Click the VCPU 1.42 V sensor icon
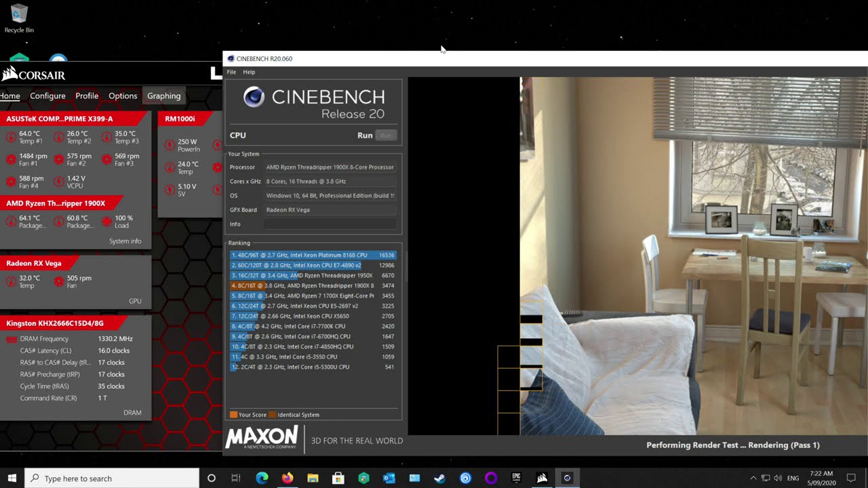The image size is (868, 488). (59, 182)
